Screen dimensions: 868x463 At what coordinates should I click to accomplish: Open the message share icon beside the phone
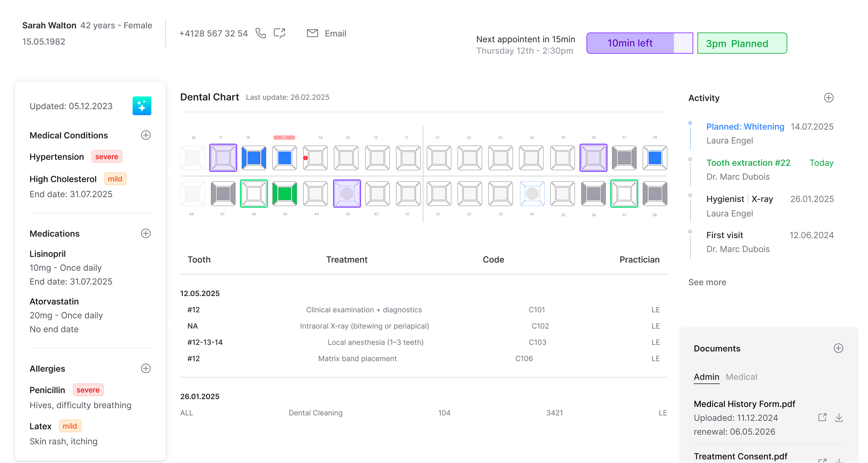point(279,33)
